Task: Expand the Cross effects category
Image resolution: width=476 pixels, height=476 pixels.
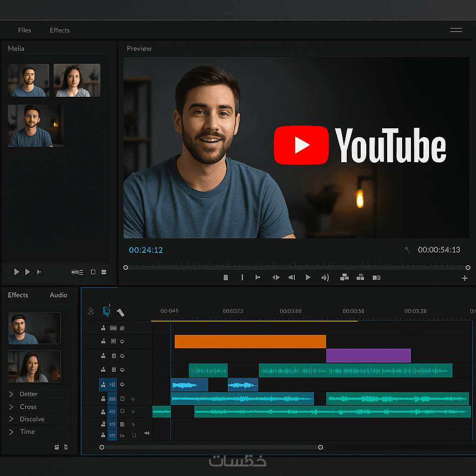Action: coord(11,407)
